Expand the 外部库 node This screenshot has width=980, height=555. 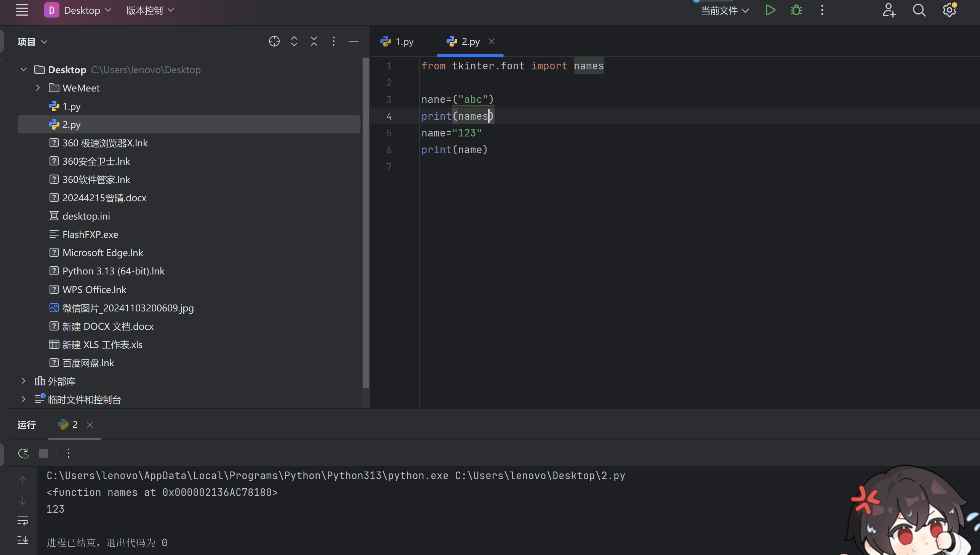[23, 381]
